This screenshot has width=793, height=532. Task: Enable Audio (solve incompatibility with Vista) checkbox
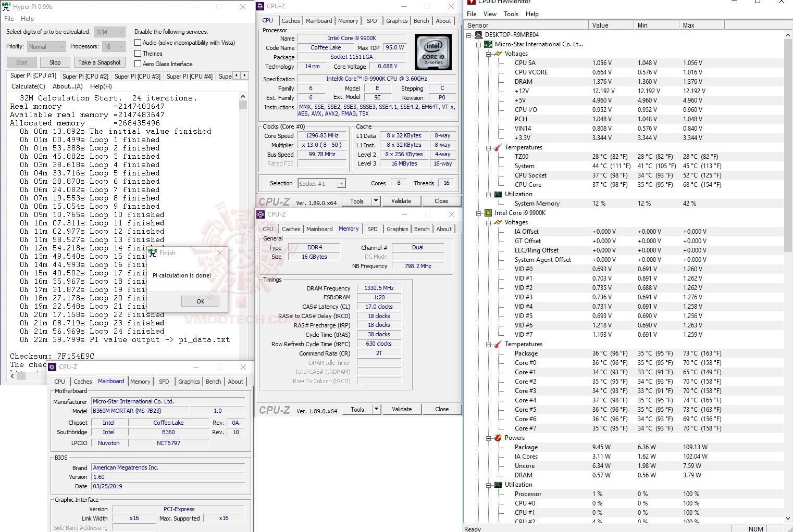click(x=138, y=43)
